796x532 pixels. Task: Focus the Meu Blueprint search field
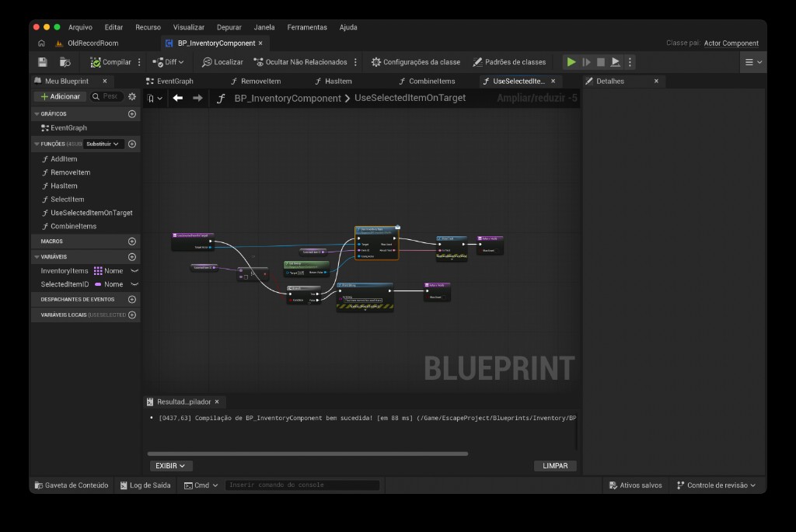[106, 96]
